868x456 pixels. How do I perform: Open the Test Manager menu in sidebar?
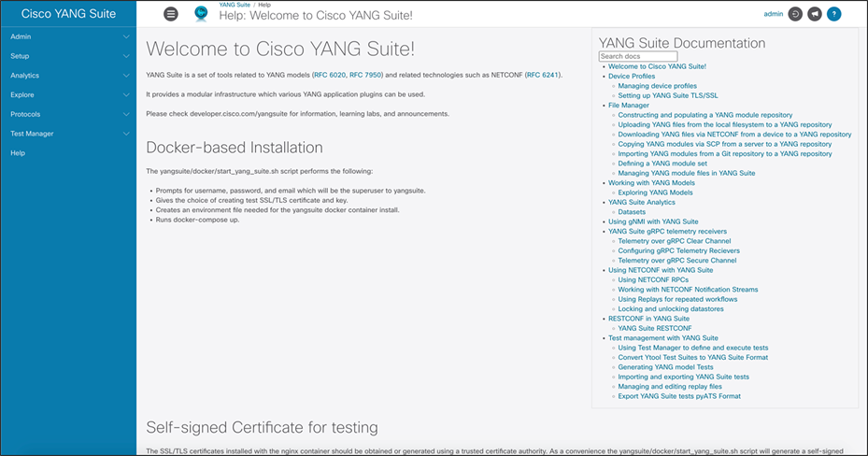pos(68,134)
